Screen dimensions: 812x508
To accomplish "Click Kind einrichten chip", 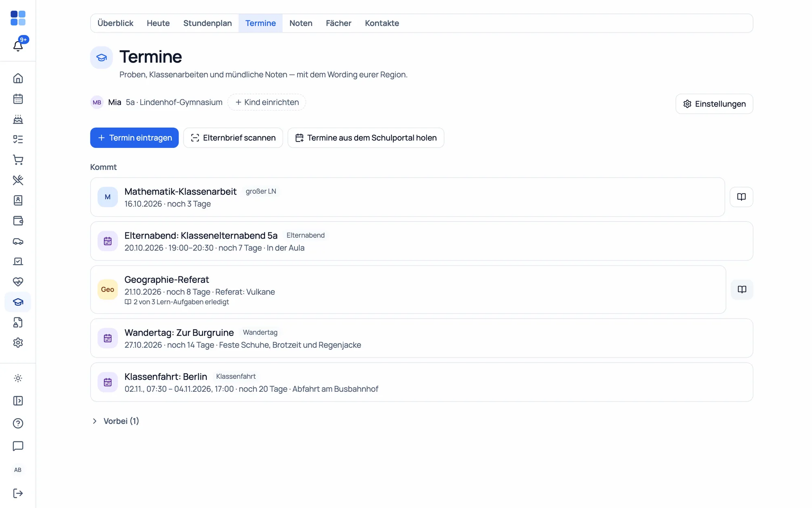I will coord(267,102).
